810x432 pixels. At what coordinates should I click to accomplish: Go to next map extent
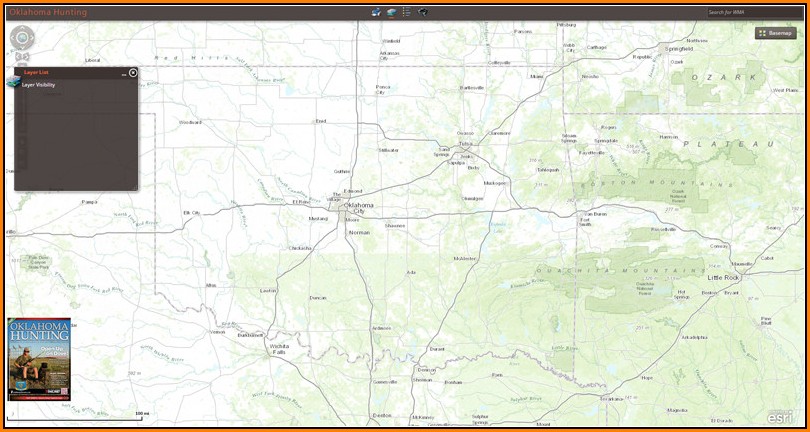pos(26,56)
